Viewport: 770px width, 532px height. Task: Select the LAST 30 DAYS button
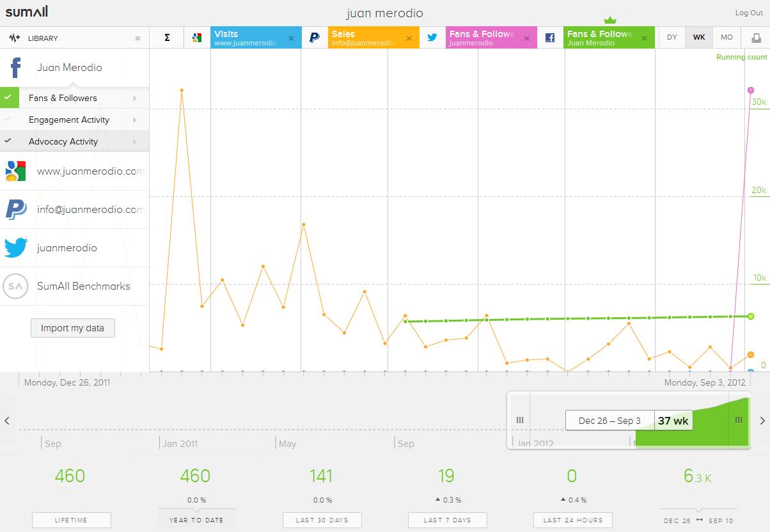(x=322, y=520)
